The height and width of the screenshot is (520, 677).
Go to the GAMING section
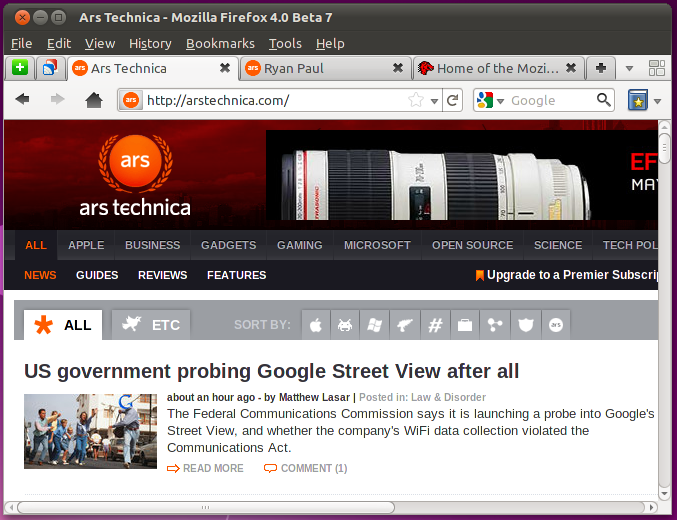click(300, 245)
